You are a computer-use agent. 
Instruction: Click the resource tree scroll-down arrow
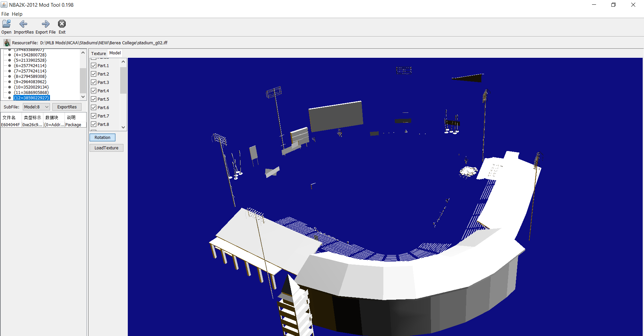click(83, 97)
